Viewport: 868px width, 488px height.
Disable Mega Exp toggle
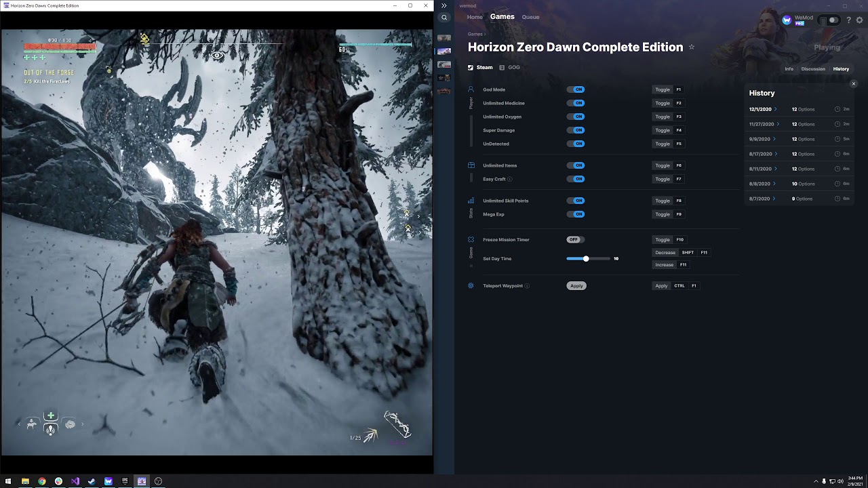tap(576, 214)
